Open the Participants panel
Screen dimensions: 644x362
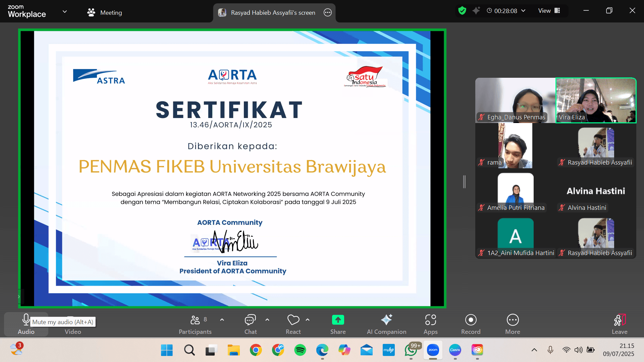coord(195,323)
